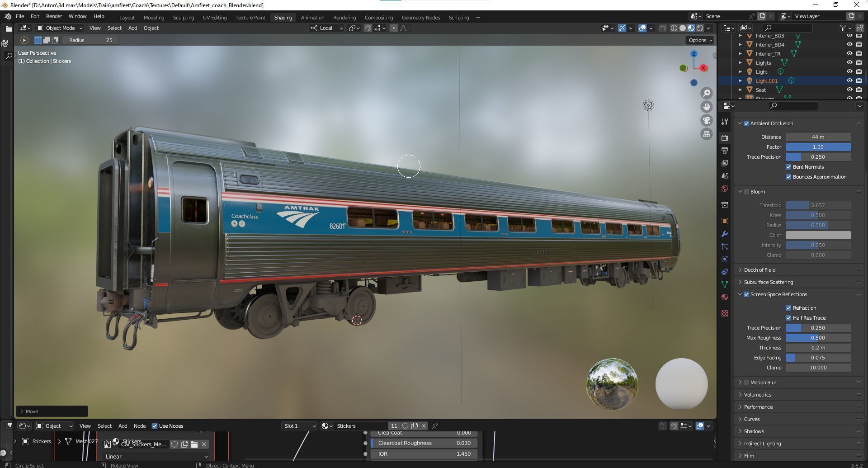Uncheck Bounces Approximation
Image resolution: width=868 pixels, height=468 pixels.
(x=788, y=177)
